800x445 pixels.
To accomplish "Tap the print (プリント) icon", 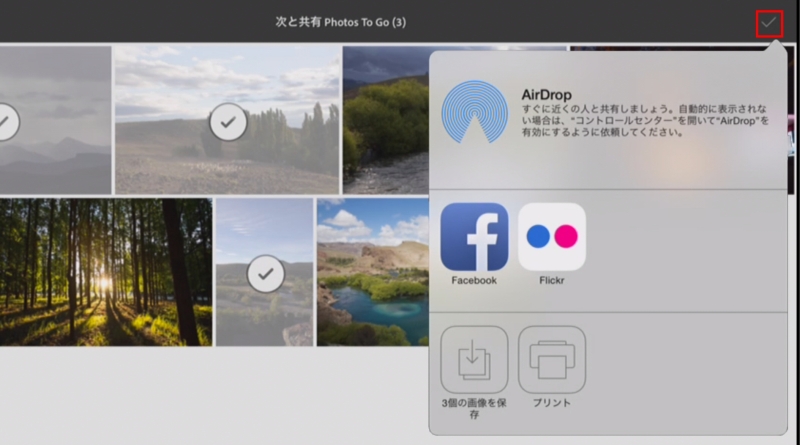I will [x=552, y=360].
